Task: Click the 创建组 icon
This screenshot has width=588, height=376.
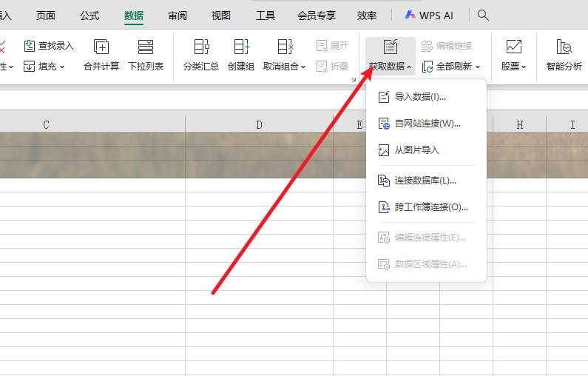Action: (242, 47)
